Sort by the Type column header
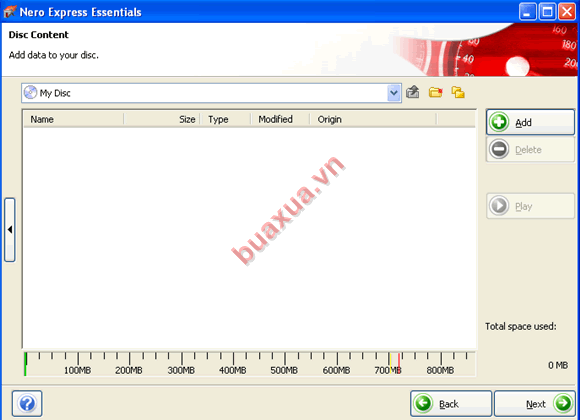 click(226, 119)
